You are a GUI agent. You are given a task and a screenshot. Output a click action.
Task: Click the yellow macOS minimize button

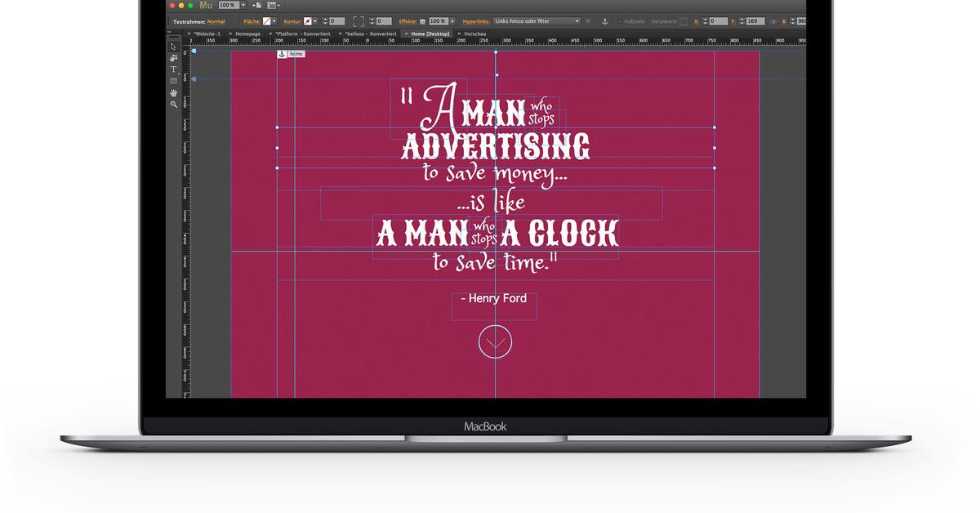[181, 5]
